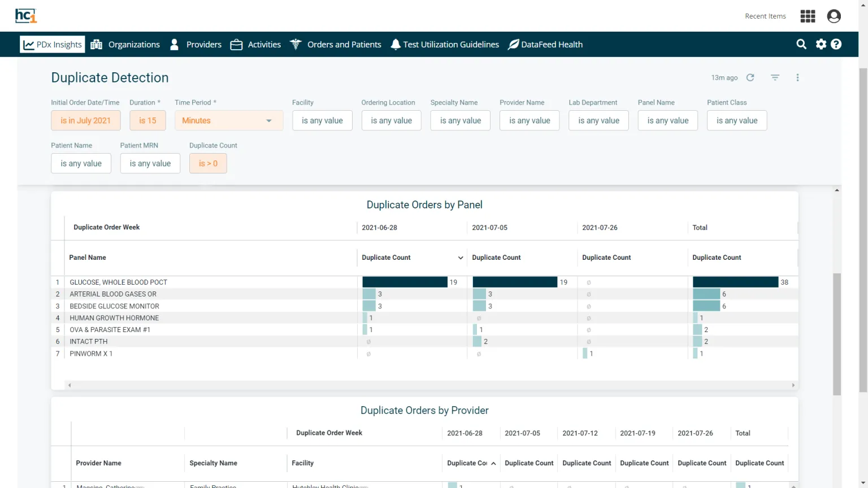Screen dimensions: 868x488
Task: Click the hc1 logo
Action: 26,16
